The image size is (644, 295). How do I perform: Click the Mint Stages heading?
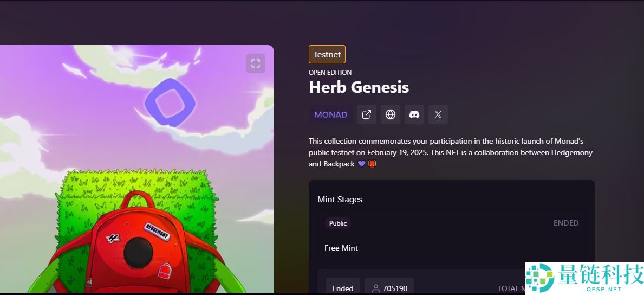(x=340, y=200)
